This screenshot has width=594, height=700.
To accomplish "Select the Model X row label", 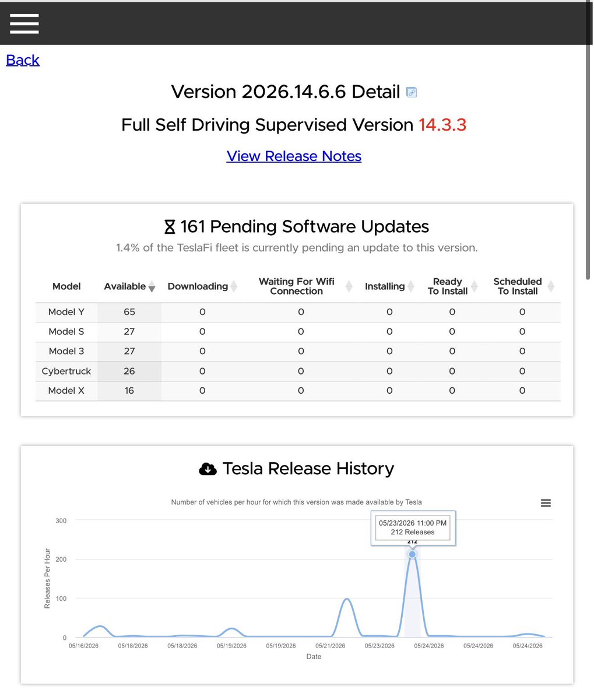I will point(66,390).
